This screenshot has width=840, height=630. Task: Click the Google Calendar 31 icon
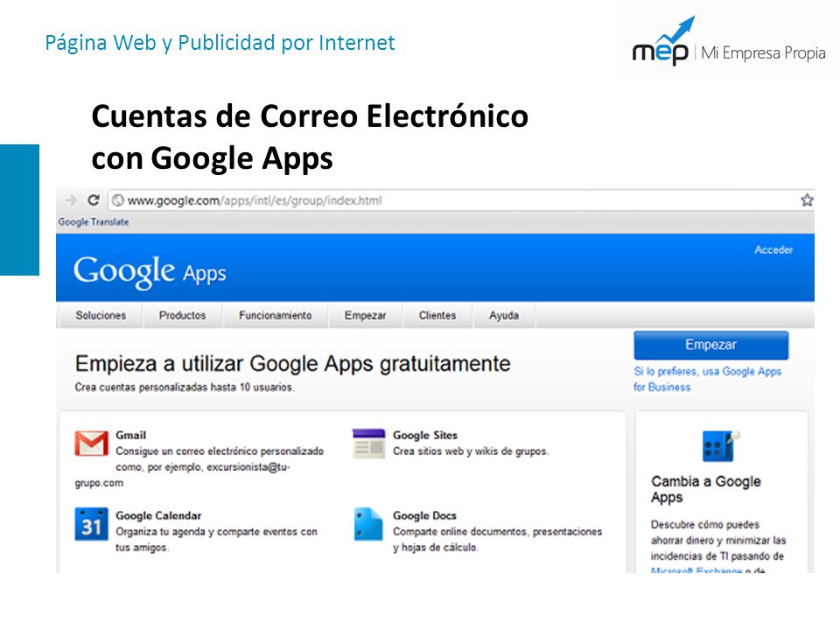click(91, 524)
